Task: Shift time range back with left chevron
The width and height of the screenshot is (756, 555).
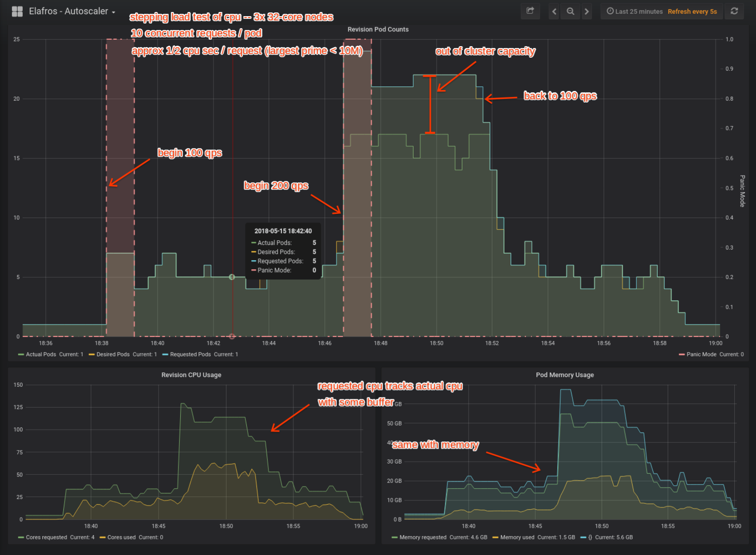Action: coord(555,12)
